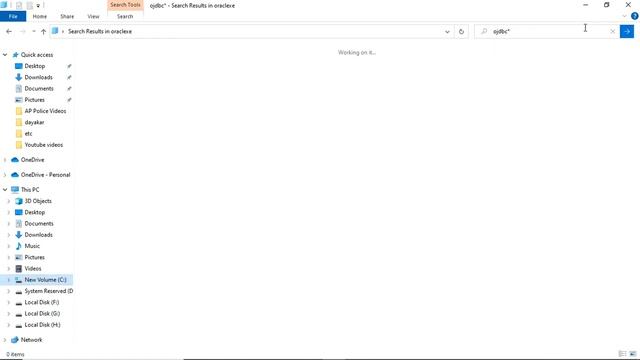640x360 pixels.
Task: Open the etc folder
Action: click(28, 133)
